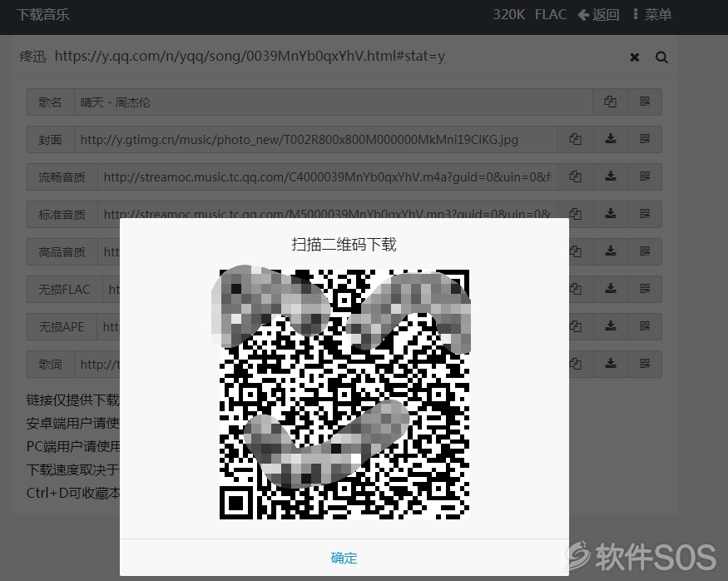Go back using the 返回 button

point(598,15)
